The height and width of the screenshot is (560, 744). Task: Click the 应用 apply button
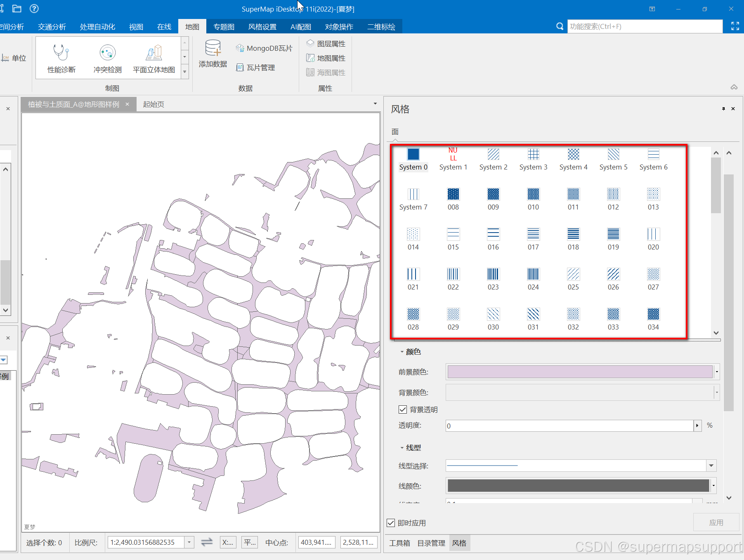pos(716,522)
